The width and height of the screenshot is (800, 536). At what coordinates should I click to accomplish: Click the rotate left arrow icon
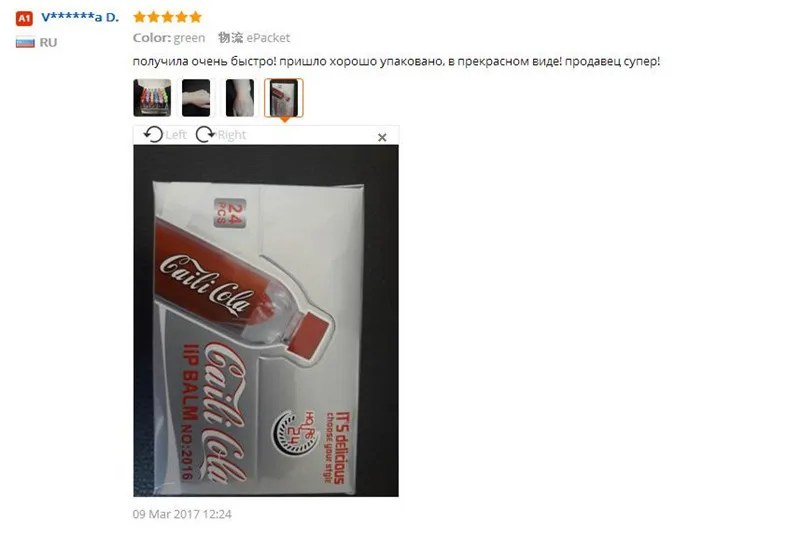pyautogui.click(x=153, y=135)
